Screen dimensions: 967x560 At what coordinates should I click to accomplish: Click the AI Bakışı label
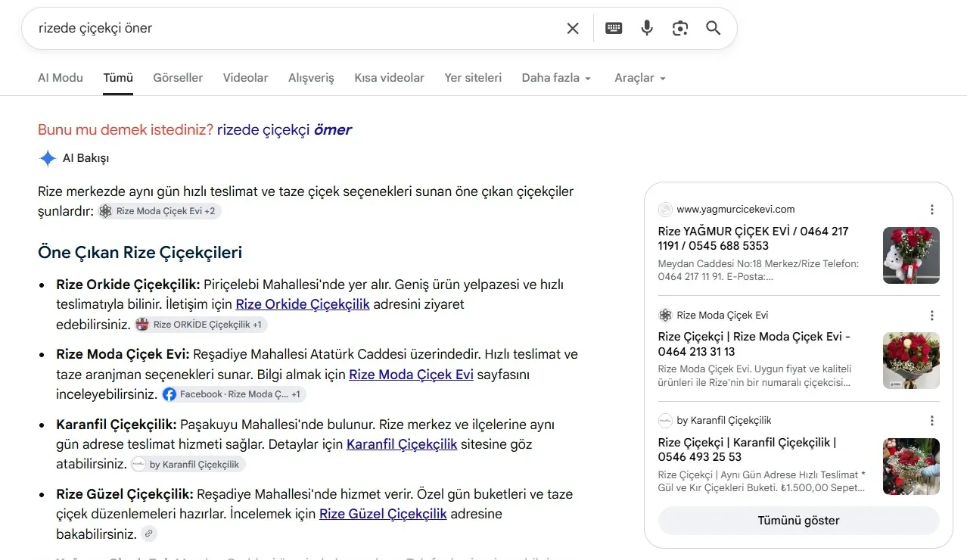pyautogui.click(x=86, y=158)
